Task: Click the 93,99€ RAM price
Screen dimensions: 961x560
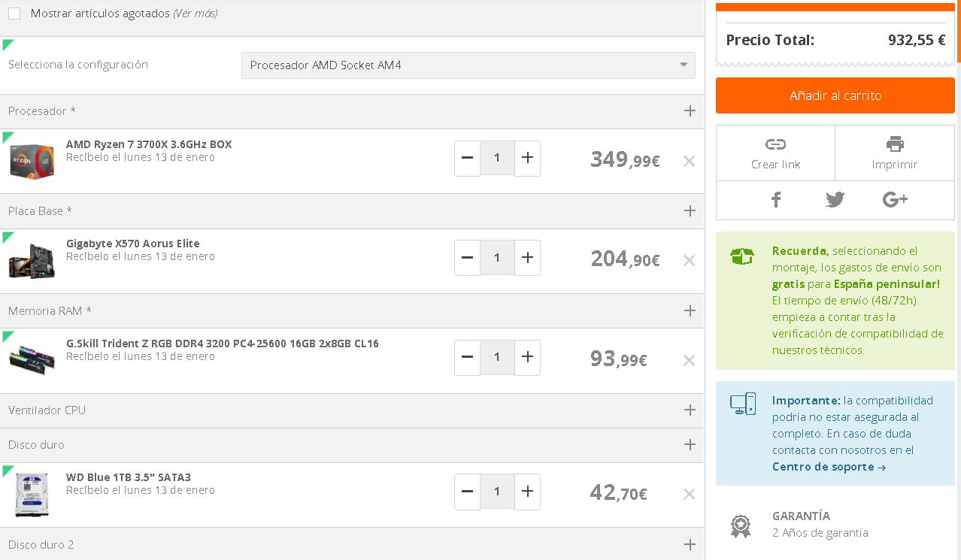Action: pyautogui.click(x=619, y=359)
